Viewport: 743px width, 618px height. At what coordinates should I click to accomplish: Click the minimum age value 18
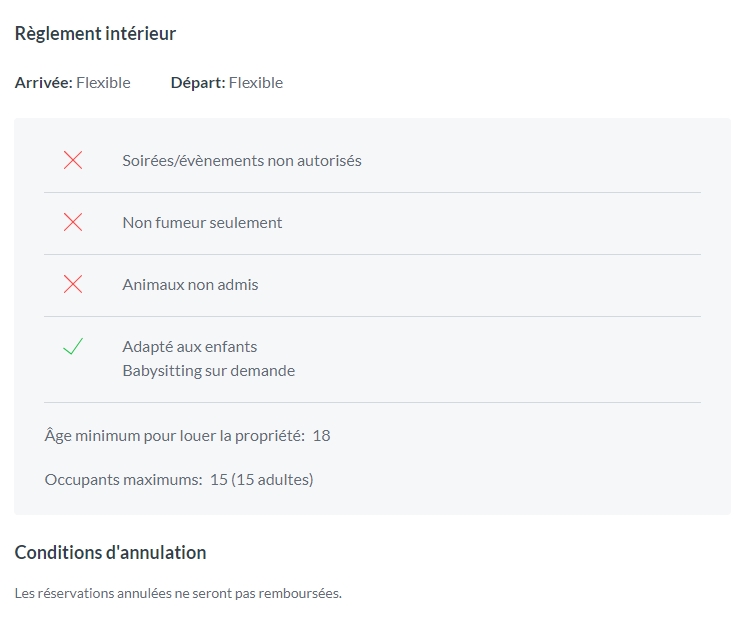click(x=321, y=436)
